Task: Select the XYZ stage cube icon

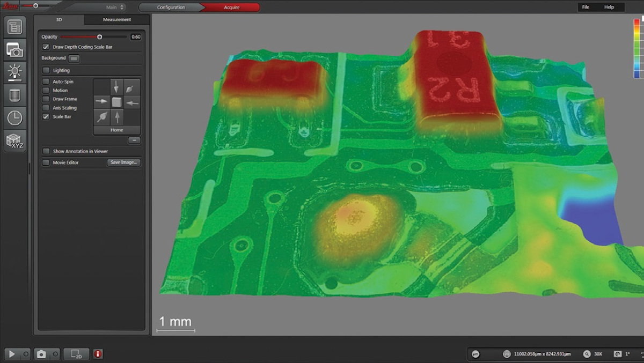Action: click(14, 141)
